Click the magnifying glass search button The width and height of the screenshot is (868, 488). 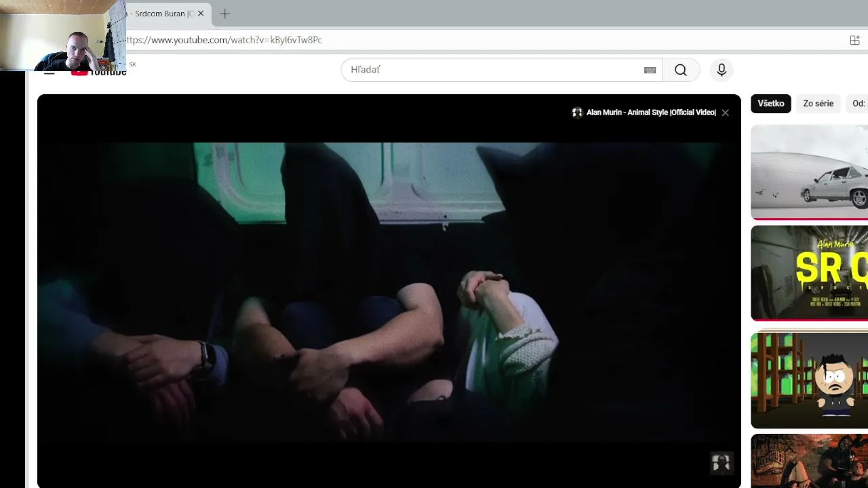click(681, 70)
